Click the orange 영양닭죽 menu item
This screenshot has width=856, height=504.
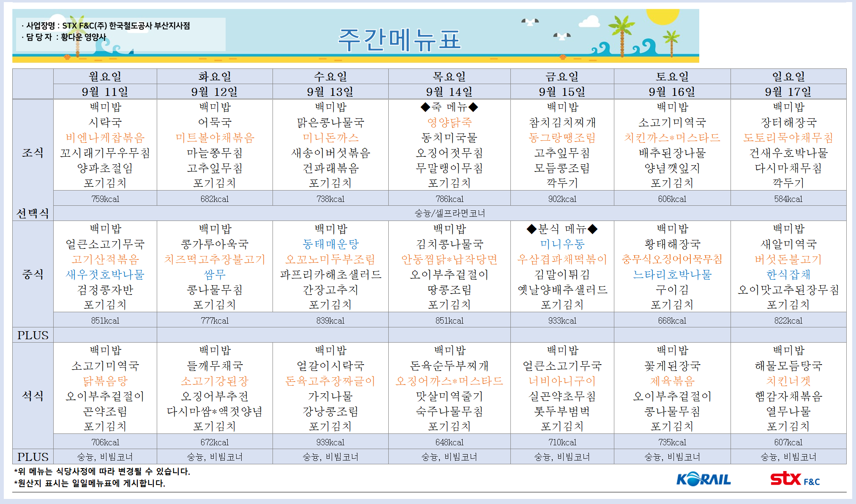(450, 123)
